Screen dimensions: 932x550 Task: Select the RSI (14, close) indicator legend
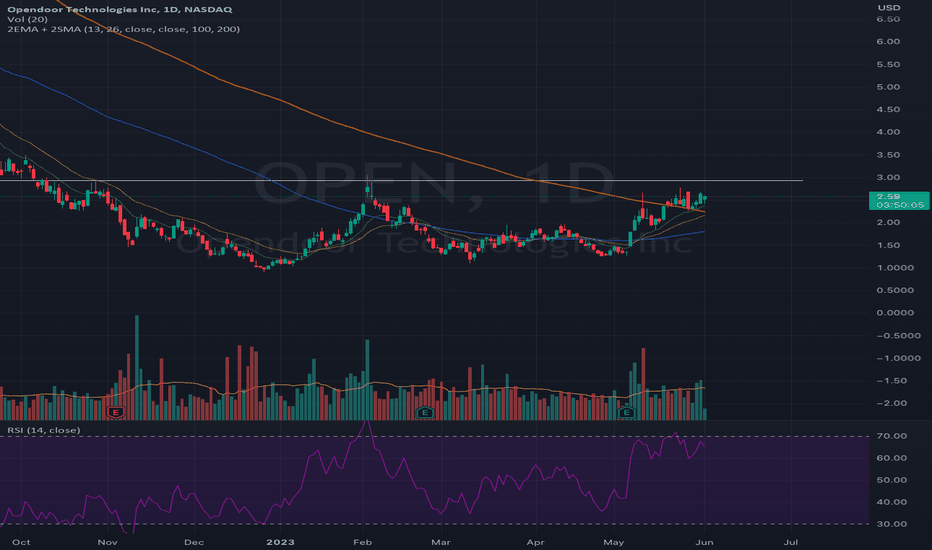click(x=43, y=430)
